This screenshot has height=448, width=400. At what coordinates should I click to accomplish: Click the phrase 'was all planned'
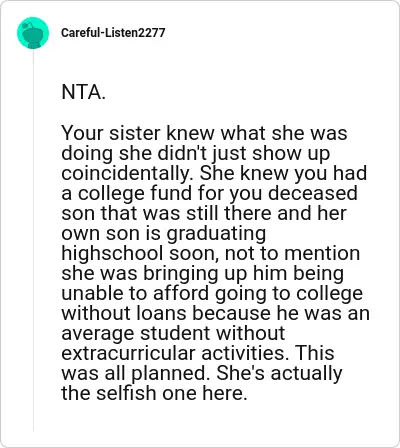[x=133, y=373]
